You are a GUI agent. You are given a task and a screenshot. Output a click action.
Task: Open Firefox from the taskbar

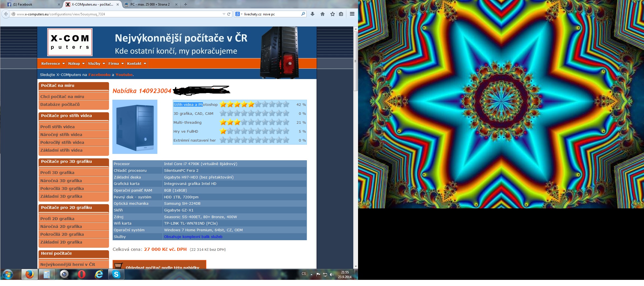click(x=29, y=275)
